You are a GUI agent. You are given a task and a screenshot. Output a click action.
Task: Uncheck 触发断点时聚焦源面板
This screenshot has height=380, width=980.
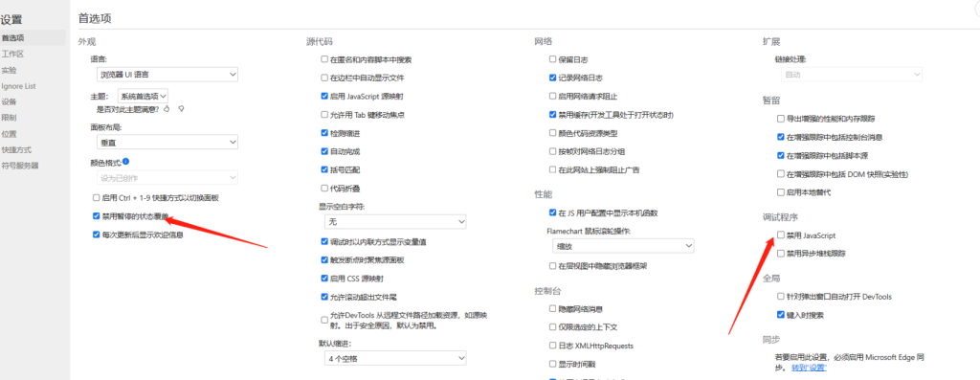[x=324, y=259]
